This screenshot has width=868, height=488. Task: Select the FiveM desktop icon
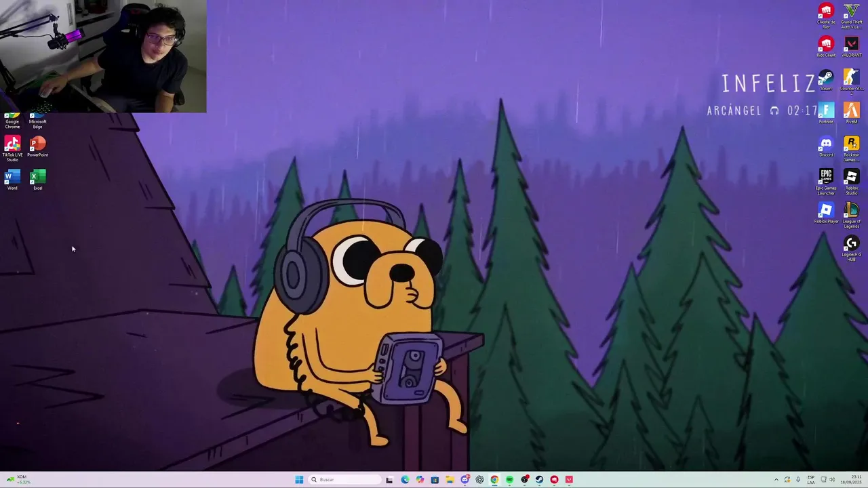tap(851, 113)
